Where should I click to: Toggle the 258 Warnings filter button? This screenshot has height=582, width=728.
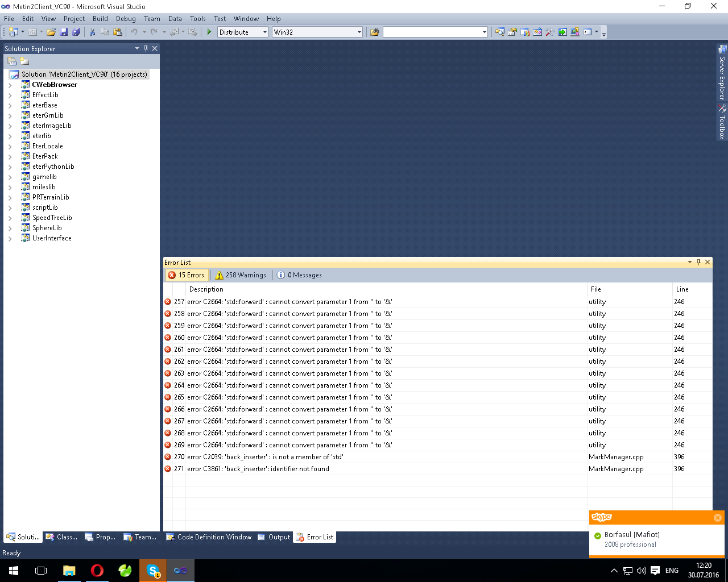[x=241, y=275]
